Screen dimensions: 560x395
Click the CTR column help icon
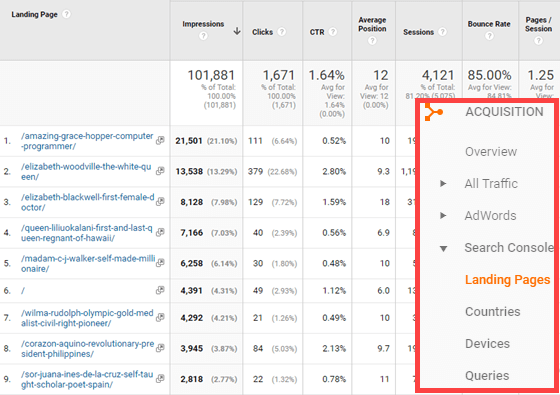(x=332, y=32)
